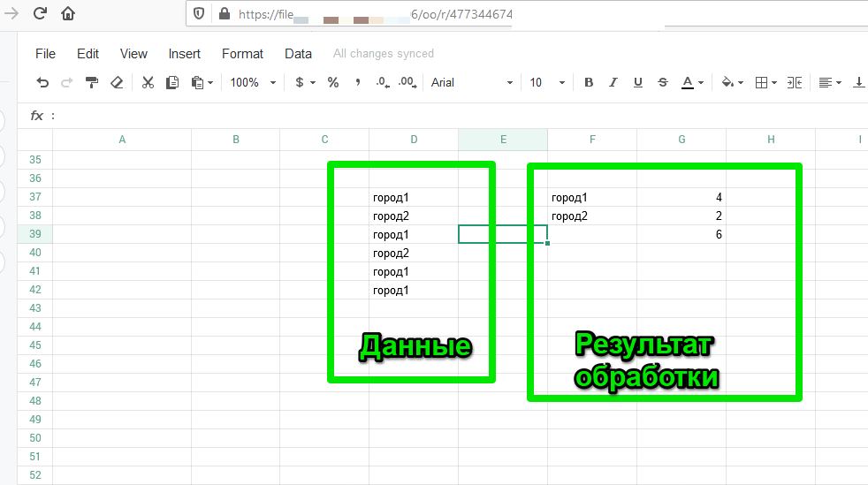The height and width of the screenshot is (485, 868).
Task: Click cell D42 containing город1
Action: click(x=414, y=290)
